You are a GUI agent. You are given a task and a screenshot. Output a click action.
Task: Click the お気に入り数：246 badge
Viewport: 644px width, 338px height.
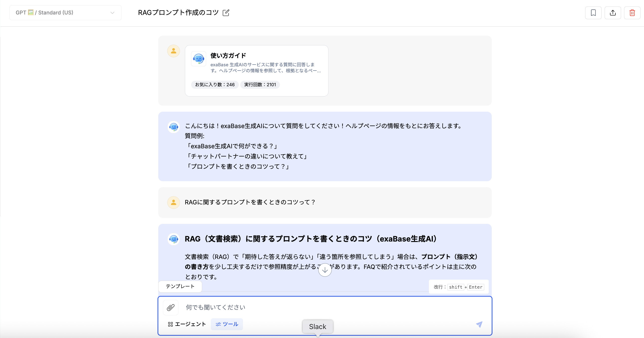coord(215,85)
